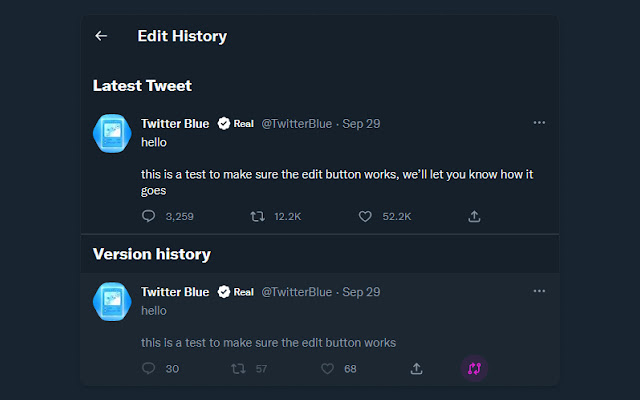This screenshot has width=640, height=400.
Task: Retweet the latest tweet with 12.2K retweets
Action: 258,216
